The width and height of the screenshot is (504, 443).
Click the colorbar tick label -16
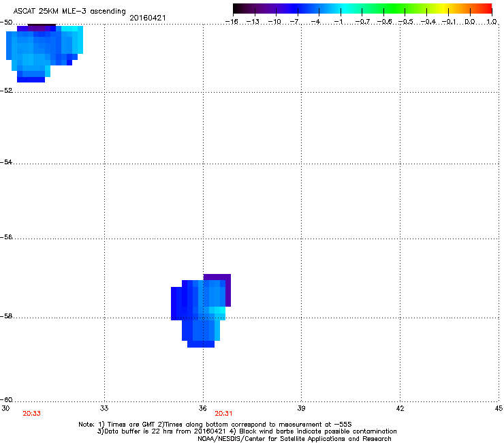[232, 22]
